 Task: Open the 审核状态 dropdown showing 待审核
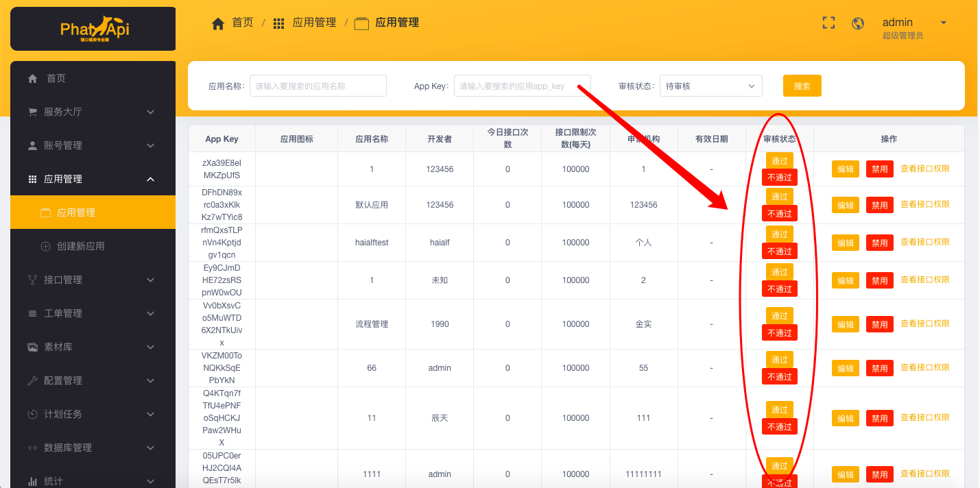click(711, 86)
